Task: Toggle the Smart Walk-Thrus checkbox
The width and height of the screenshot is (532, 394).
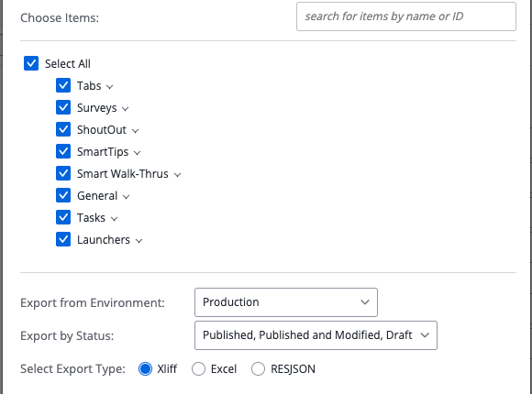Action: (x=63, y=173)
